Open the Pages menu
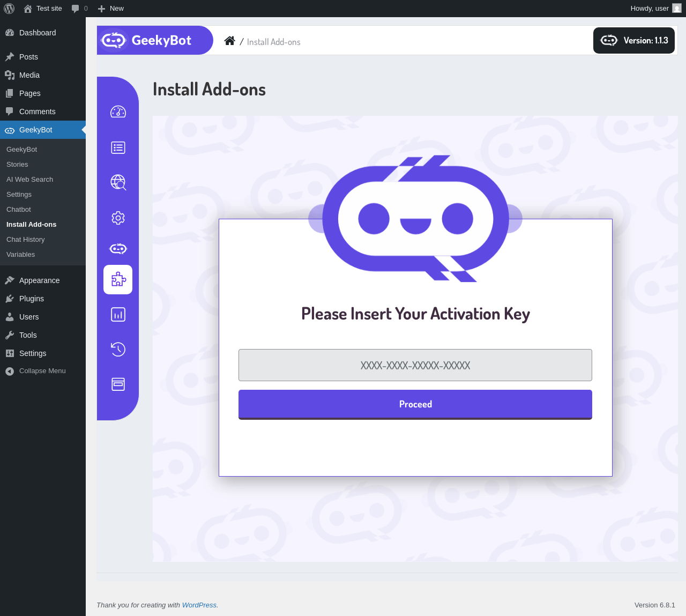This screenshot has width=686, height=616. (x=43, y=93)
